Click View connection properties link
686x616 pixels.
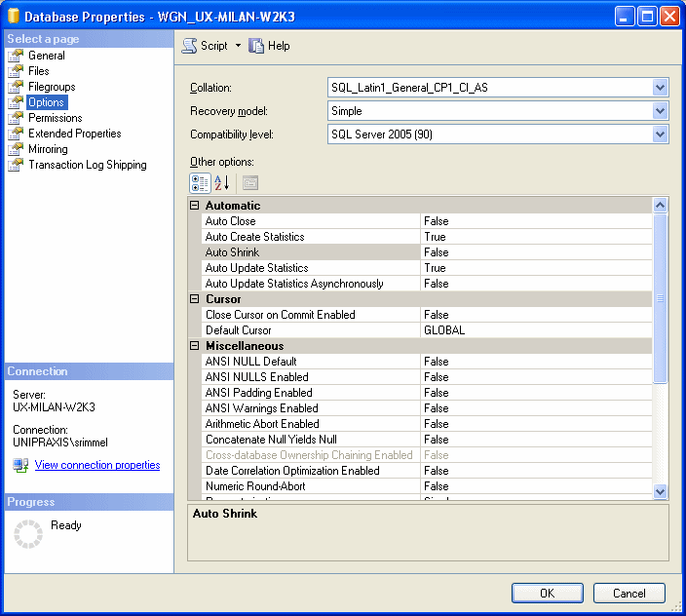coord(97,465)
